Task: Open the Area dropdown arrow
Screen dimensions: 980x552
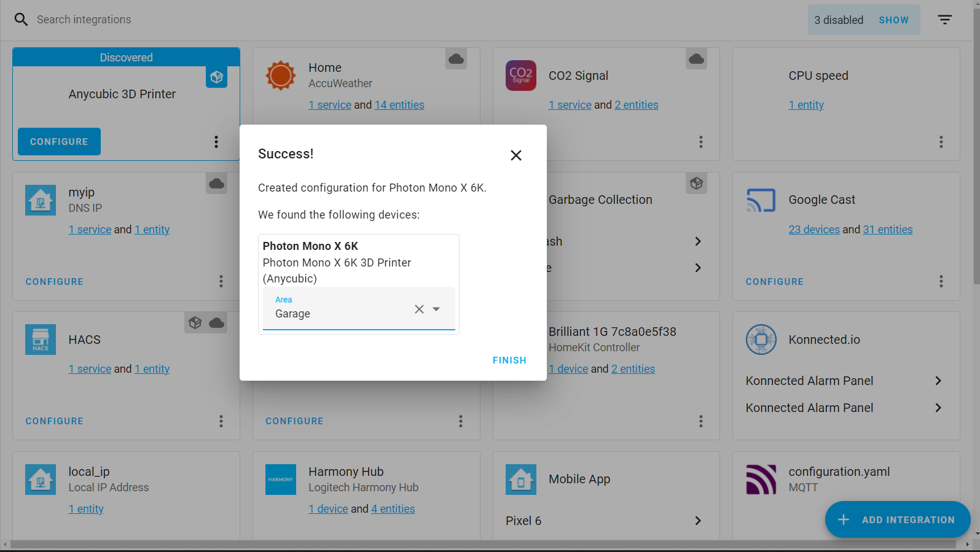Action: (436, 309)
